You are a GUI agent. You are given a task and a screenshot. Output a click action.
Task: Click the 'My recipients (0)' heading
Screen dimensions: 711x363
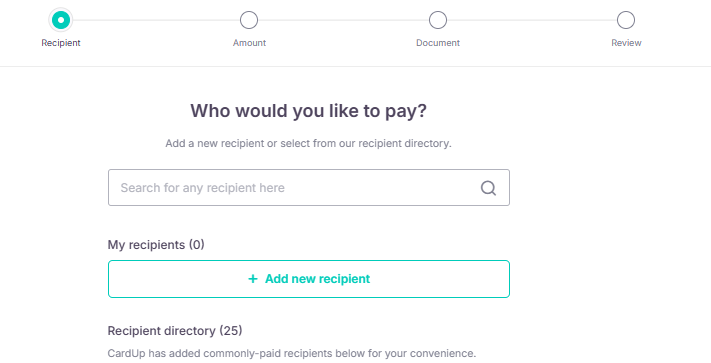pos(156,245)
